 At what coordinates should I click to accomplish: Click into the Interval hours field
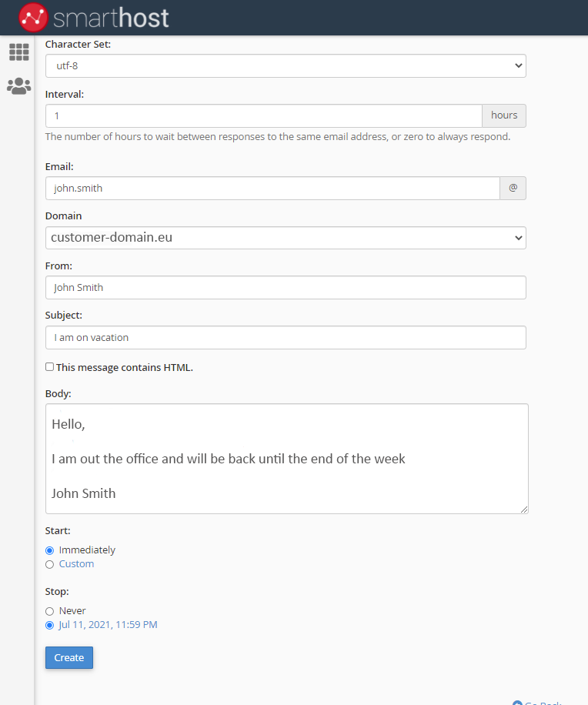[x=263, y=115]
